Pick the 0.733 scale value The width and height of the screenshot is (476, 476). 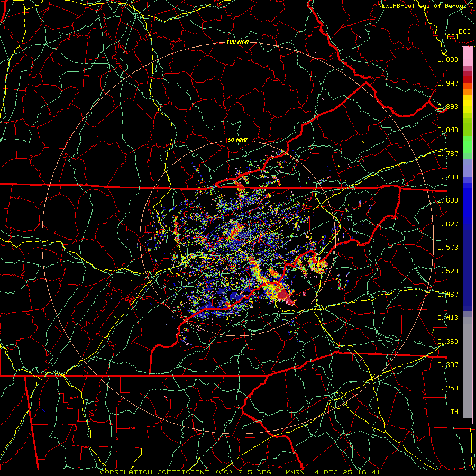(448, 177)
